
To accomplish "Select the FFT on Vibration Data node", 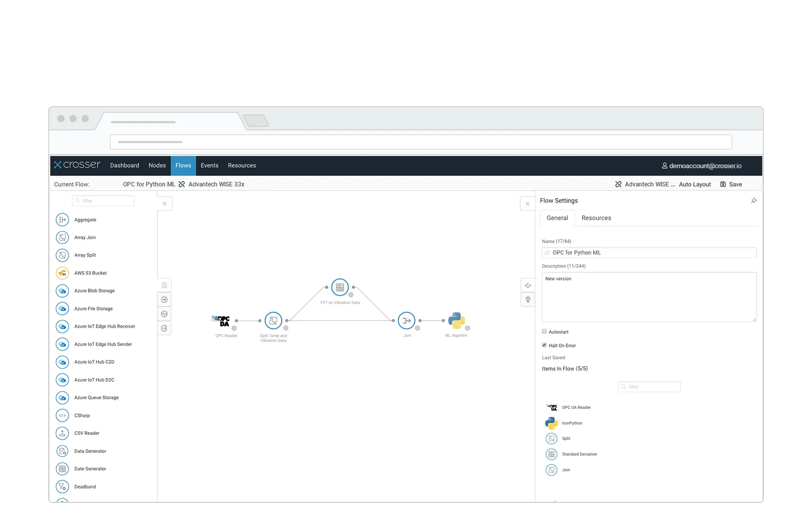I will click(340, 288).
